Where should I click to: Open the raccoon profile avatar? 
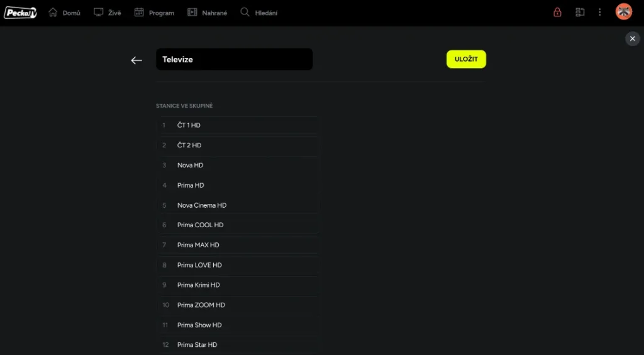coord(623,12)
